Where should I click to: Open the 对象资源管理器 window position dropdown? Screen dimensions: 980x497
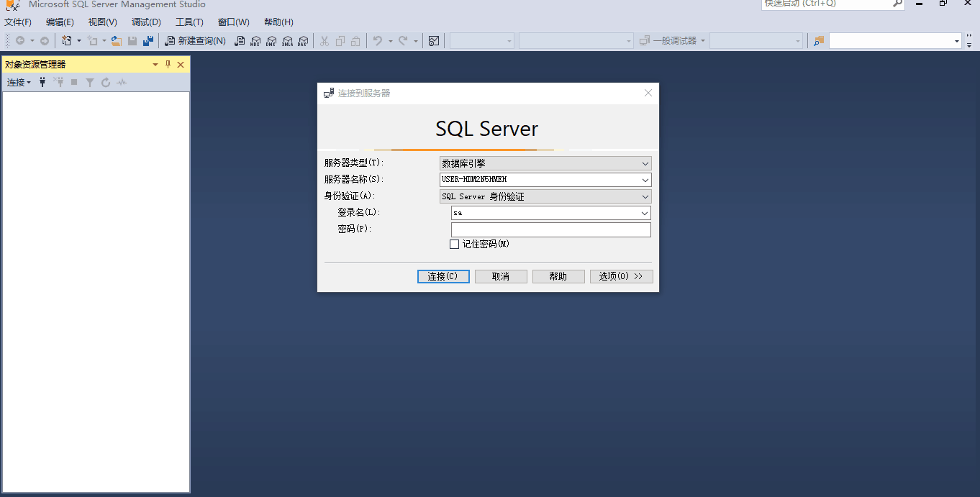tap(155, 65)
